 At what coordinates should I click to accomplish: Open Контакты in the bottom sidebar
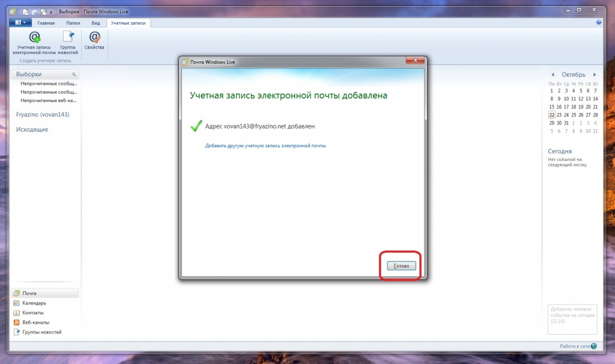pos(32,313)
